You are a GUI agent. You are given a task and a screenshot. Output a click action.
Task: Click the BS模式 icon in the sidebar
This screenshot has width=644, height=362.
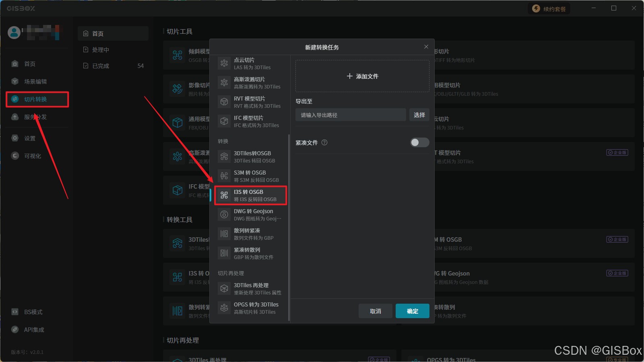coord(15,312)
